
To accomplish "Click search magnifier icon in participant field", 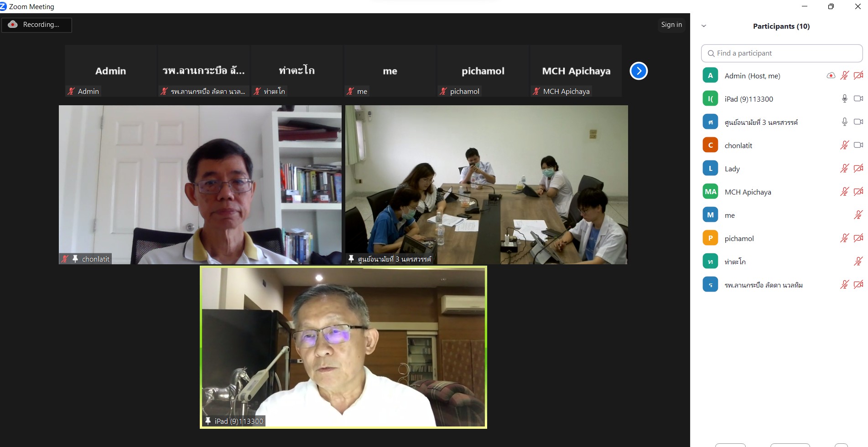I will click(x=711, y=53).
